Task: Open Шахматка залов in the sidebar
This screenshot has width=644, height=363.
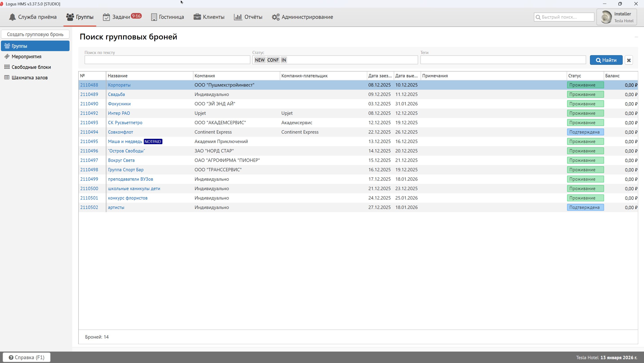Action: 30,78
